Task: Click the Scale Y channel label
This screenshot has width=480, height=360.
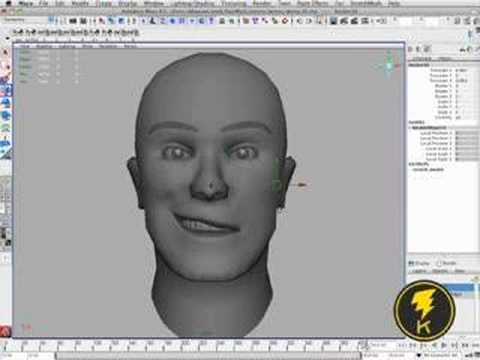Action: (444, 107)
